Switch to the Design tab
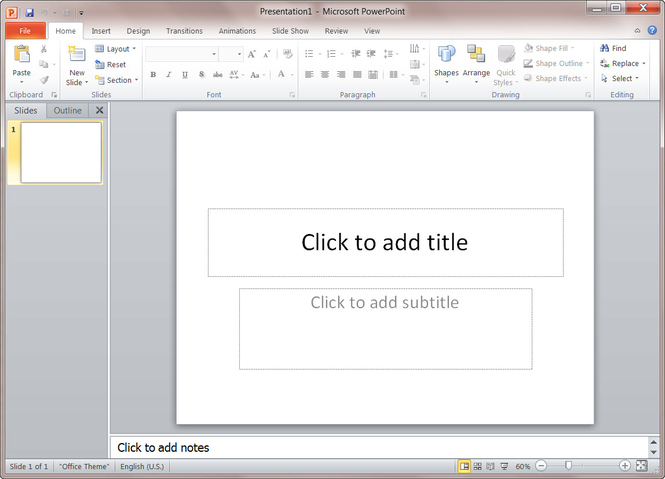Image resolution: width=665 pixels, height=479 pixels. pos(138,31)
